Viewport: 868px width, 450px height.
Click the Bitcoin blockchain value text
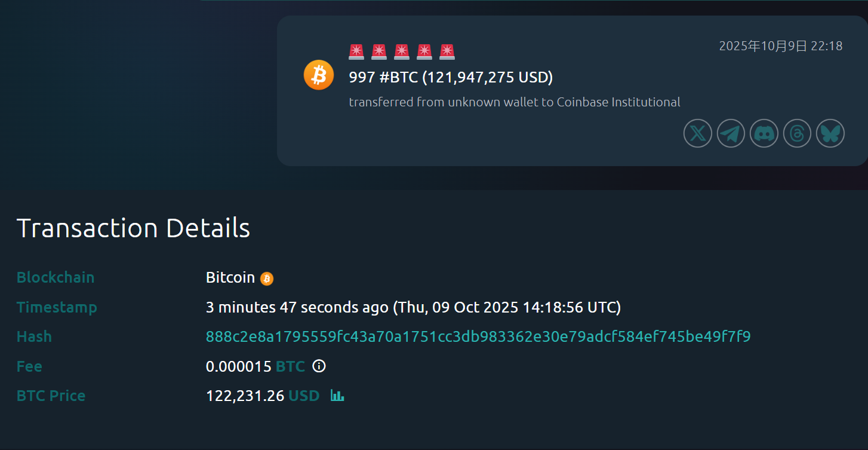(x=230, y=278)
